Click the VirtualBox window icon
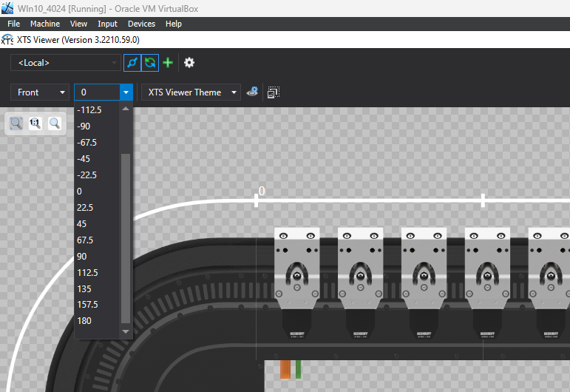Screen dimensions: 570x392 click(x=7, y=8)
